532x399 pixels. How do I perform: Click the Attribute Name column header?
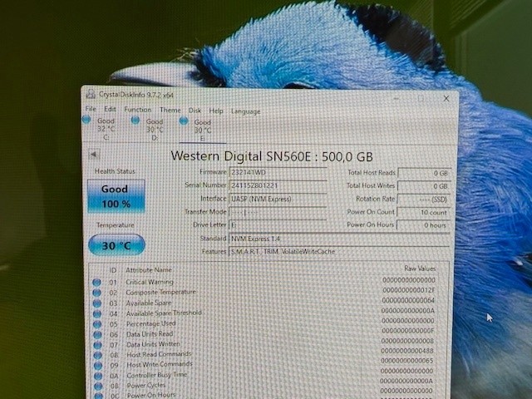[149, 270]
